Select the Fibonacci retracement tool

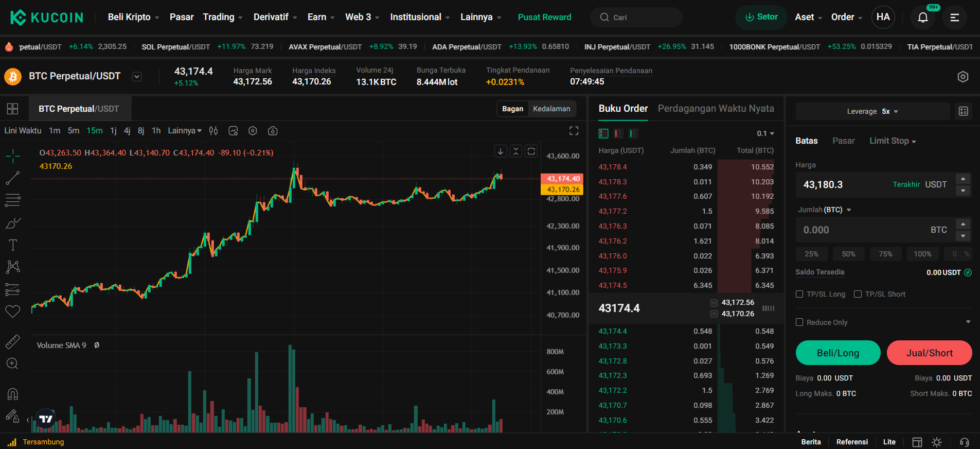[13, 200]
